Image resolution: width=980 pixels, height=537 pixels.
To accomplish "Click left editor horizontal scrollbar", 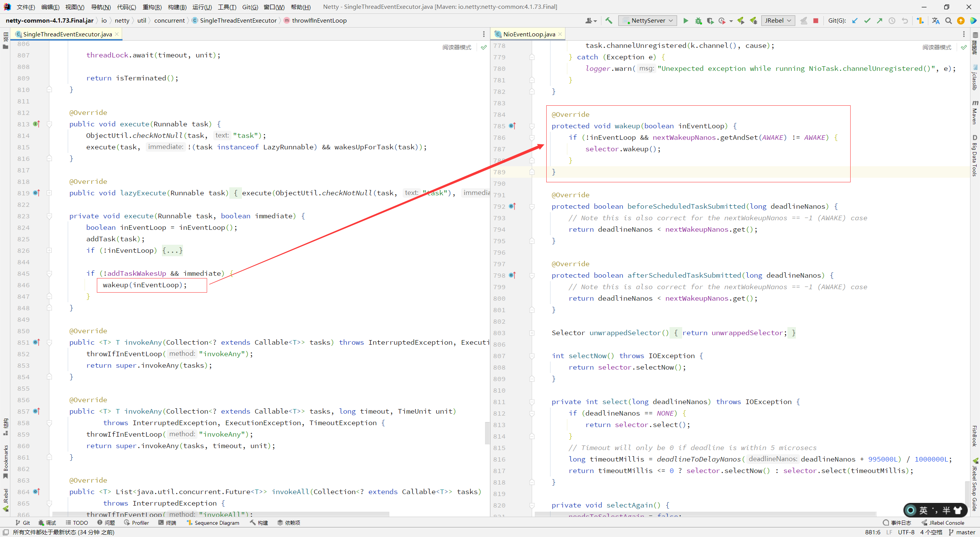I will [x=220, y=514].
